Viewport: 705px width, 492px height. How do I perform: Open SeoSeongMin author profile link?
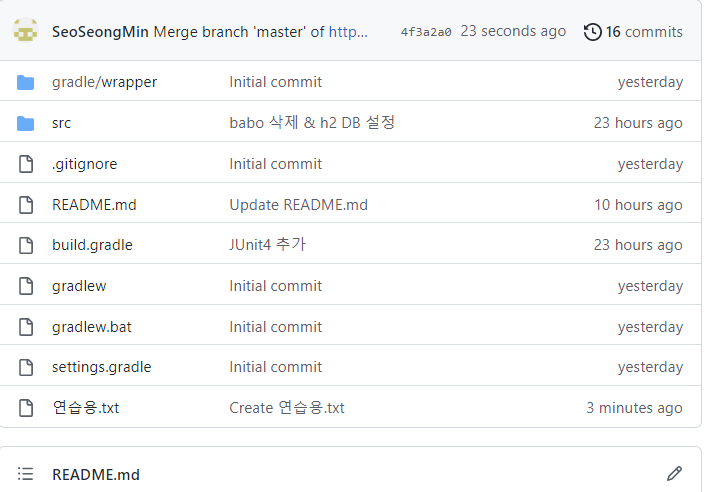[100, 32]
